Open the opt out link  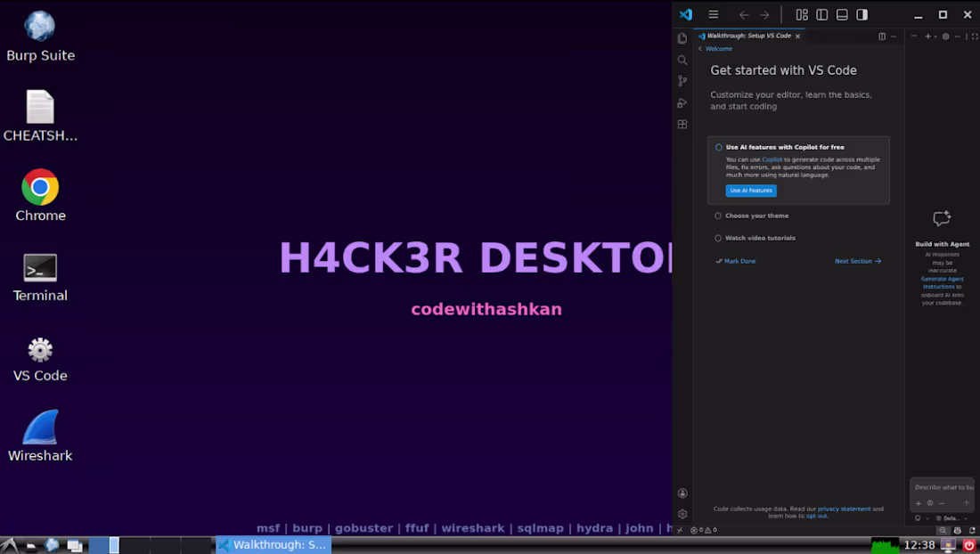click(816, 516)
